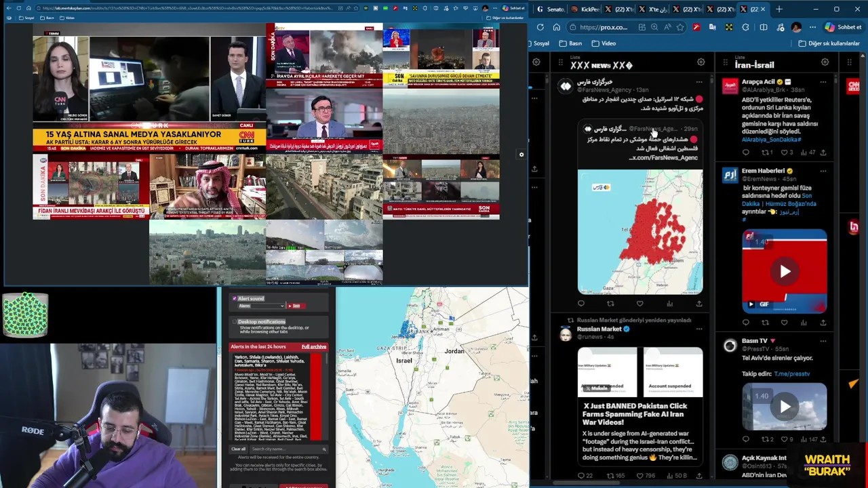Click the search magnifier in city search box
The width and height of the screenshot is (868, 488).
point(324,449)
